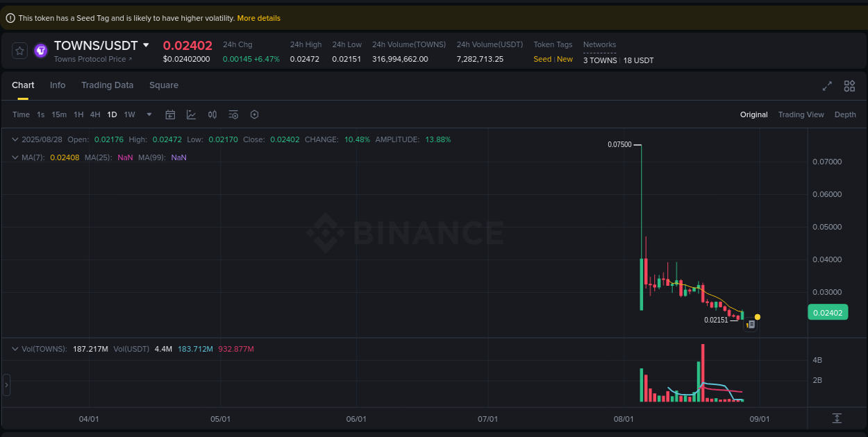The width and height of the screenshot is (868, 437).
Task: Open the Seed Tag More details link
Action: tap(258, 17)
